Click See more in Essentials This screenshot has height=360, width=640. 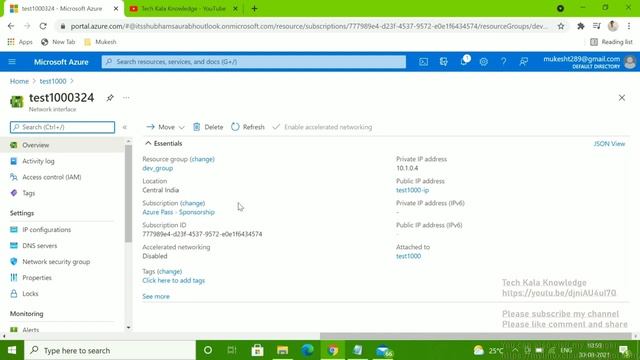click(156, 297)
